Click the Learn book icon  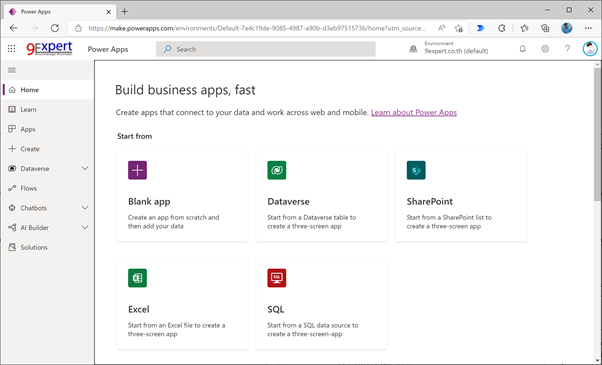pyautogui.click(x=12, y=109)
